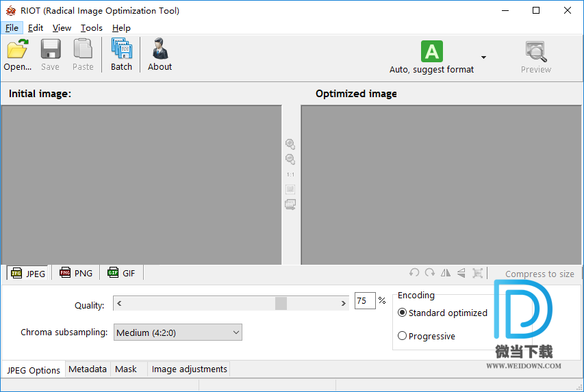Open the JPEG Options tab
Image resolution: width=584 pixels, height=392 pixels.
(x=33, y=370)
